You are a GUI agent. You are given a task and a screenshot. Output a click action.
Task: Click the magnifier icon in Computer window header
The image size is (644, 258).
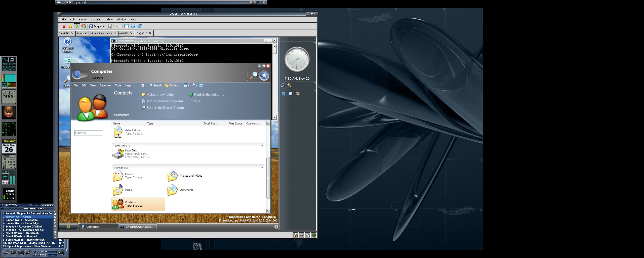(254, 75)
